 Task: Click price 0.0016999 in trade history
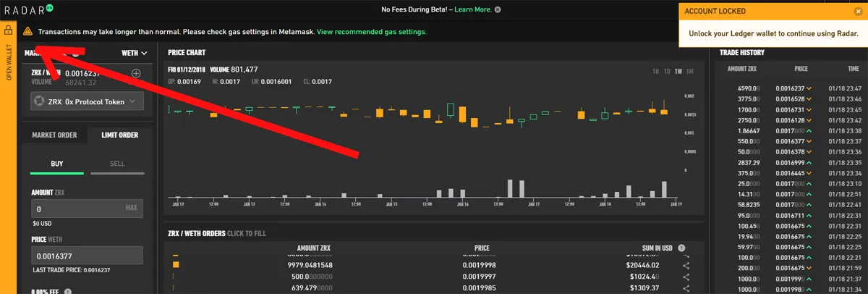pyautogui.click(x=791, y=163)
